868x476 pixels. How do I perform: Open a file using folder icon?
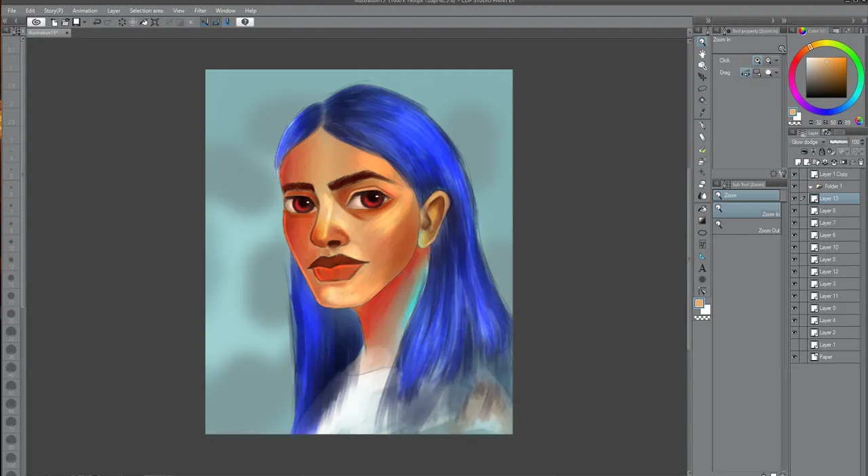(65, 22)
